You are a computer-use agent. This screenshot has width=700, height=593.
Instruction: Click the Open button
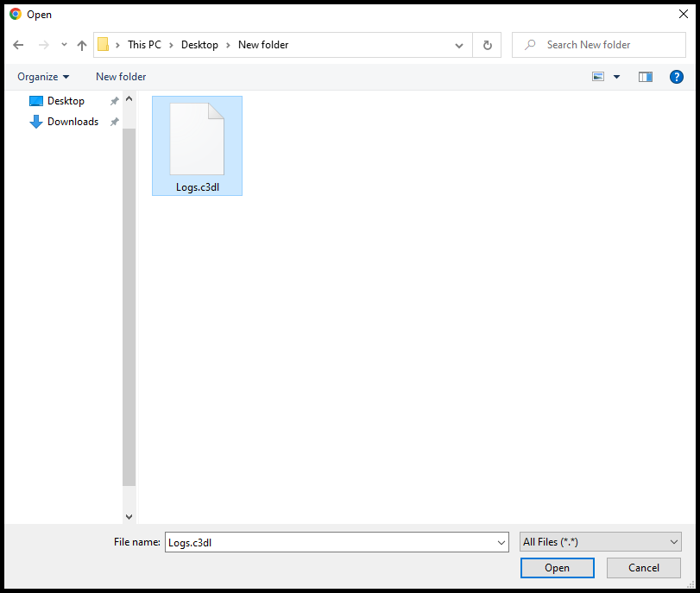coord(557,568)
